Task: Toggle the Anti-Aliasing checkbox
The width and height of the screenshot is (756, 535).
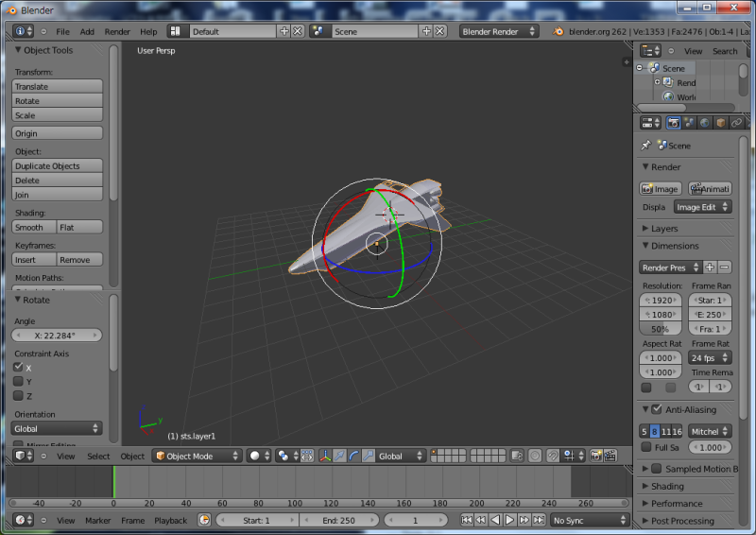Action: pyautogui.click(x=656, y=409)
